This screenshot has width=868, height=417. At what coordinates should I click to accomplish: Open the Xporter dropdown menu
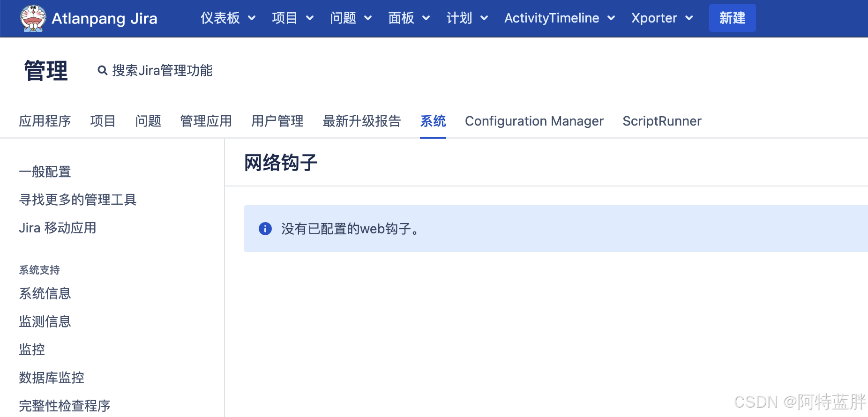[662, 18]
